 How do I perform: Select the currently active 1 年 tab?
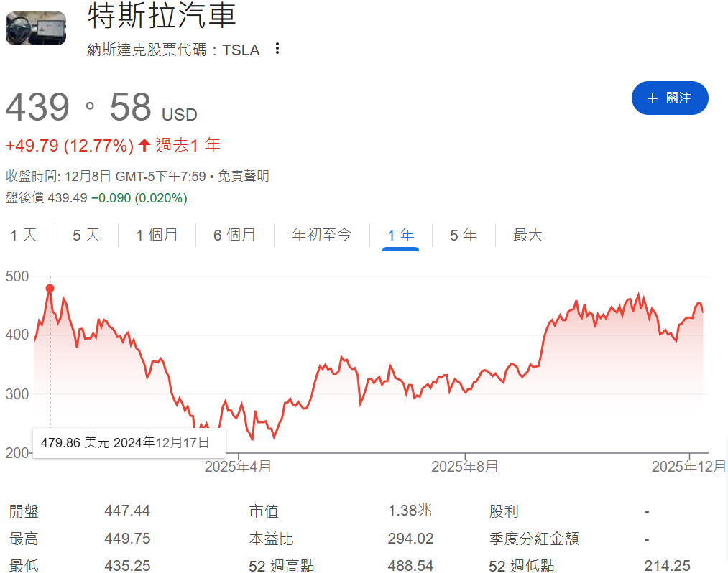pos(400,235)
